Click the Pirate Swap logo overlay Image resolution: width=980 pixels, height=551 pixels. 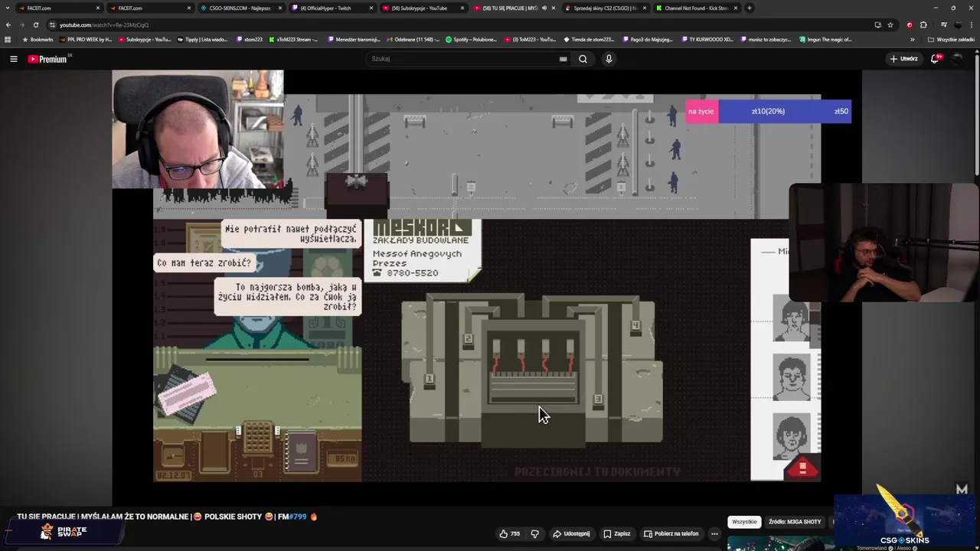(x=64, y=531)
